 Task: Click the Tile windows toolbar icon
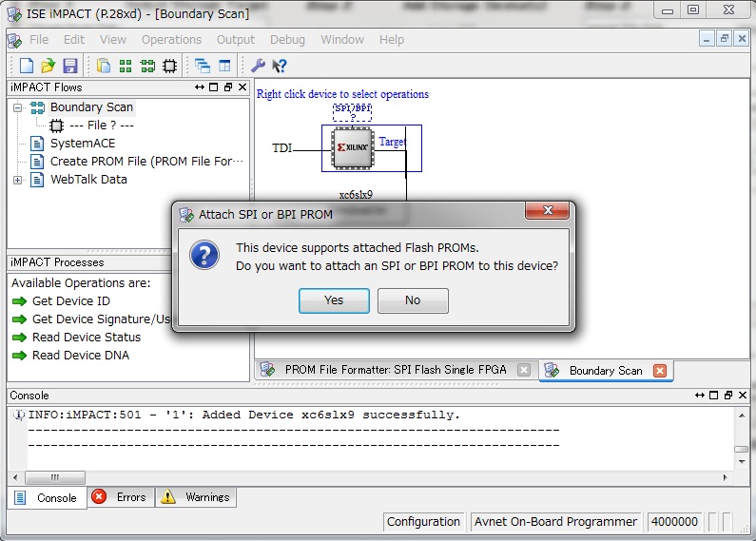pos(224,66)
